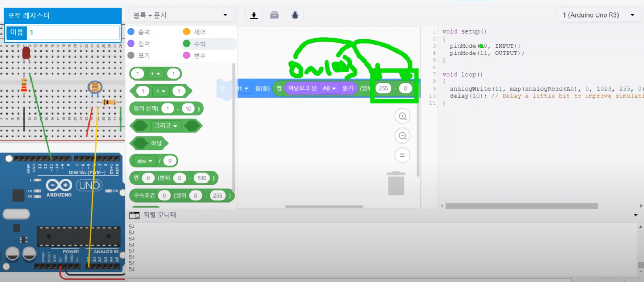Click the 아님 not block
The width and height of the screenshot is (644, 282).
click(x=149, y=143)
